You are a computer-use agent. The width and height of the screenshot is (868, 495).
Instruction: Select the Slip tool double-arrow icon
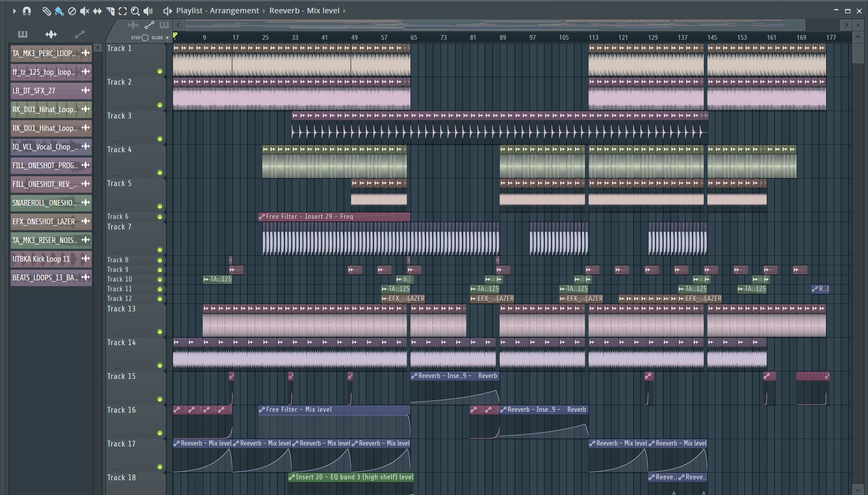point(97,11)
